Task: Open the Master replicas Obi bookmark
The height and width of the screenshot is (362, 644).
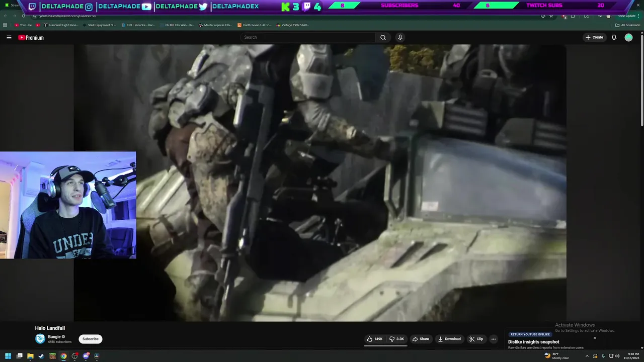Action: pos(215,25)
